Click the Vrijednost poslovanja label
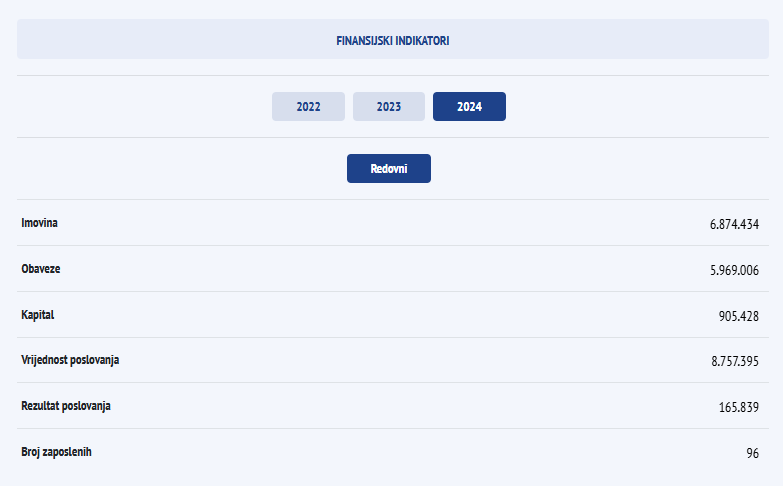Viewport: 783px width, 486px height. pyautogui.click(x=70, y=359)
